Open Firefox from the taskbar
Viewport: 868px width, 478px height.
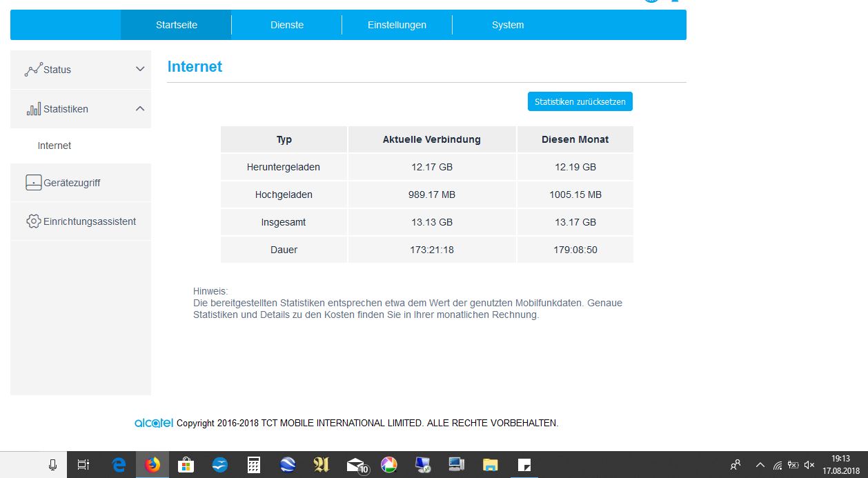click(x=152, y=465)
